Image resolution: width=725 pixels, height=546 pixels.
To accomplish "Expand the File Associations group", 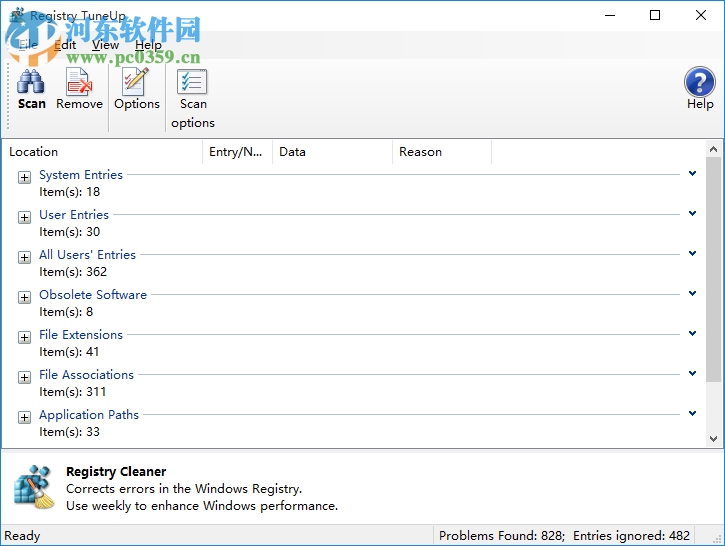I will tap(25, 377).
